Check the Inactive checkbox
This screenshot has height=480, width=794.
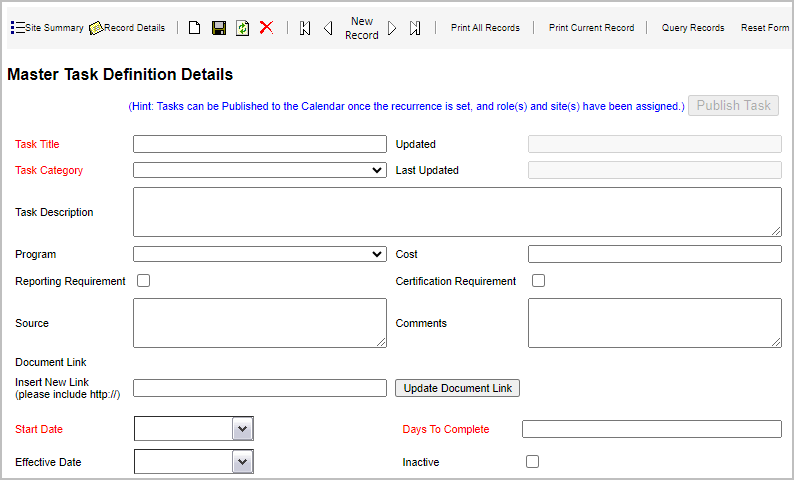tap(532, 462)
